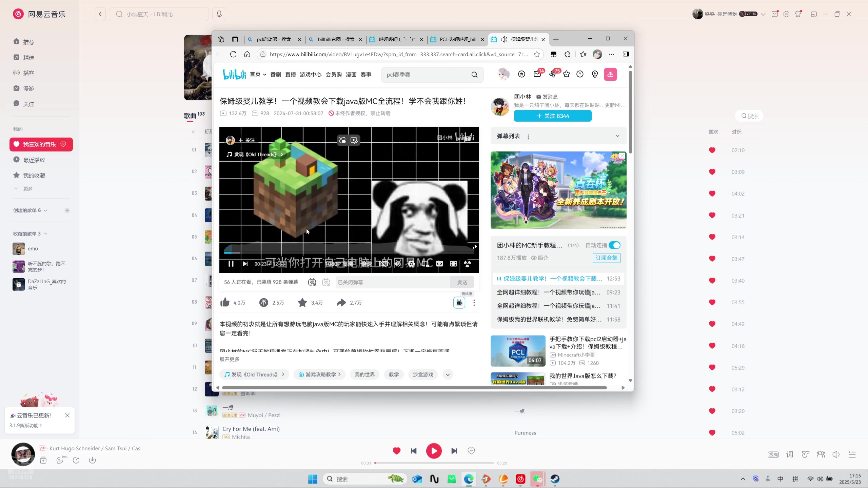The width and height of the screenshot is (868, 488).
Task: Enter fullscreen mode in the Bilibili player
Action: (x=453, y=264)
